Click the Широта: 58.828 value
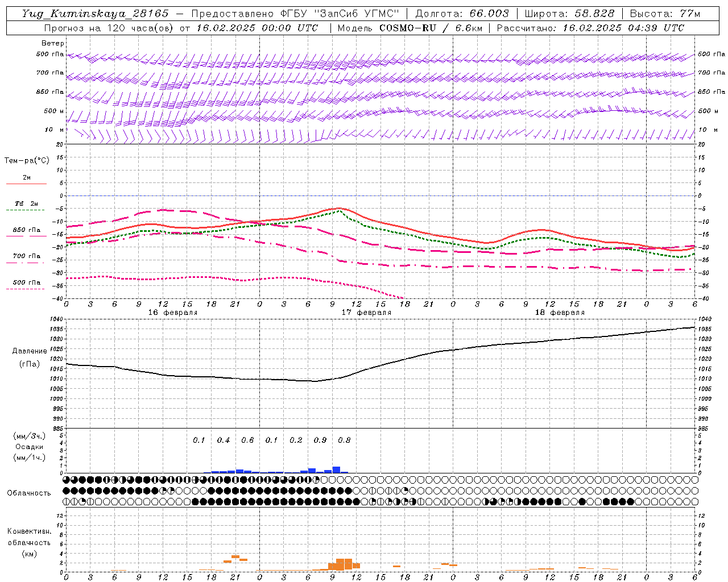The width and height of the screenshot is (728, 582). point(569,14)
